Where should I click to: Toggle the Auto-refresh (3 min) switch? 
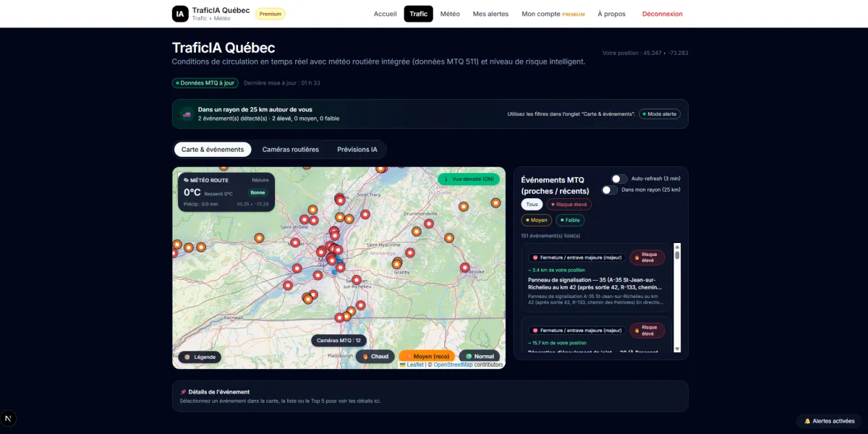619,179
